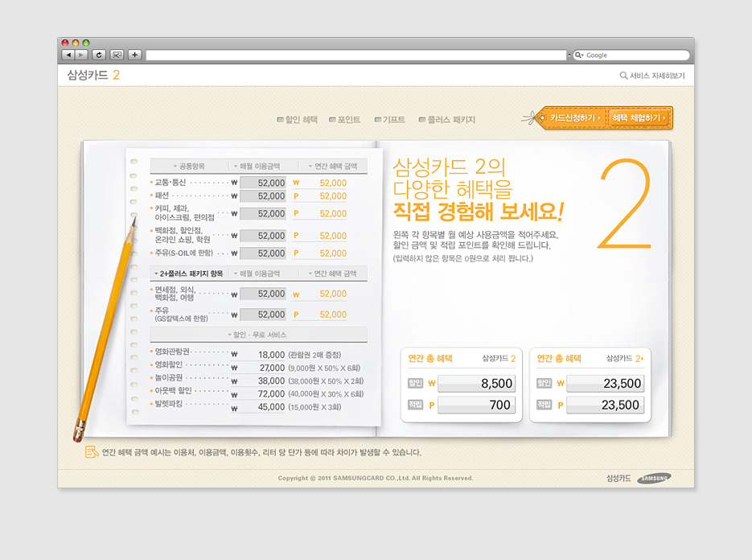Click the 교통·통신 monthly amount field

coord(263,183)
